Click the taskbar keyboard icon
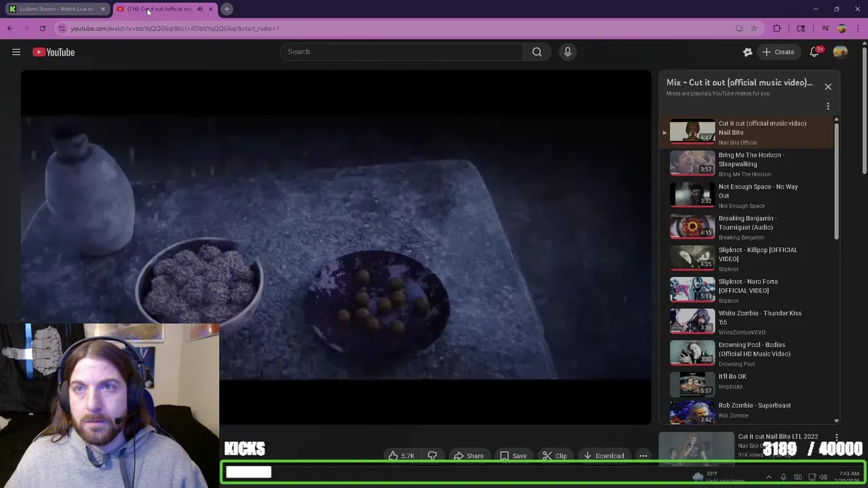The height and width of the screenshot is (488, 868). tap(797, 477)
